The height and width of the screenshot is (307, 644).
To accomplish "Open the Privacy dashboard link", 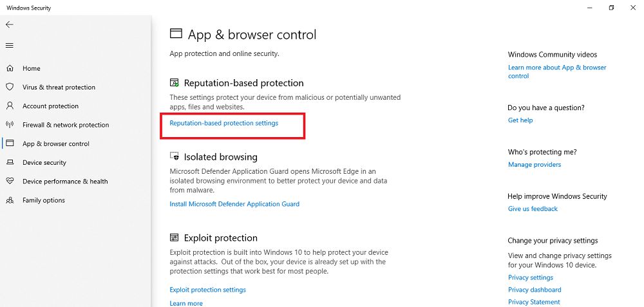I will pos(535,290).
